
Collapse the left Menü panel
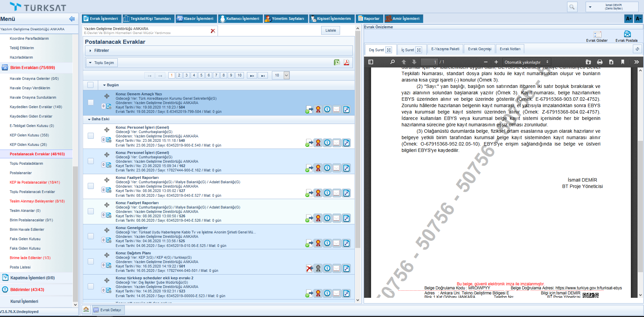(x=72, y=19)
